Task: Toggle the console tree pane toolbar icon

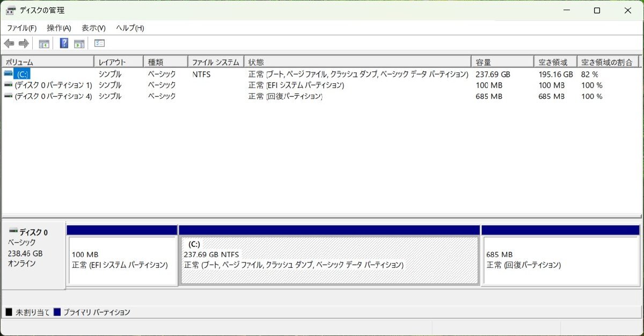Action: [x=43, y=43]
